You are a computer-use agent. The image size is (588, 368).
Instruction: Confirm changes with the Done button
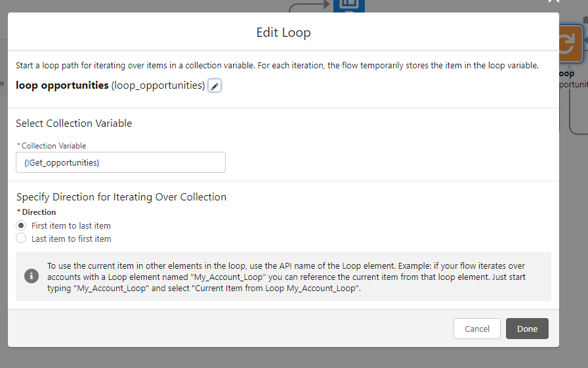pos(527,329)
